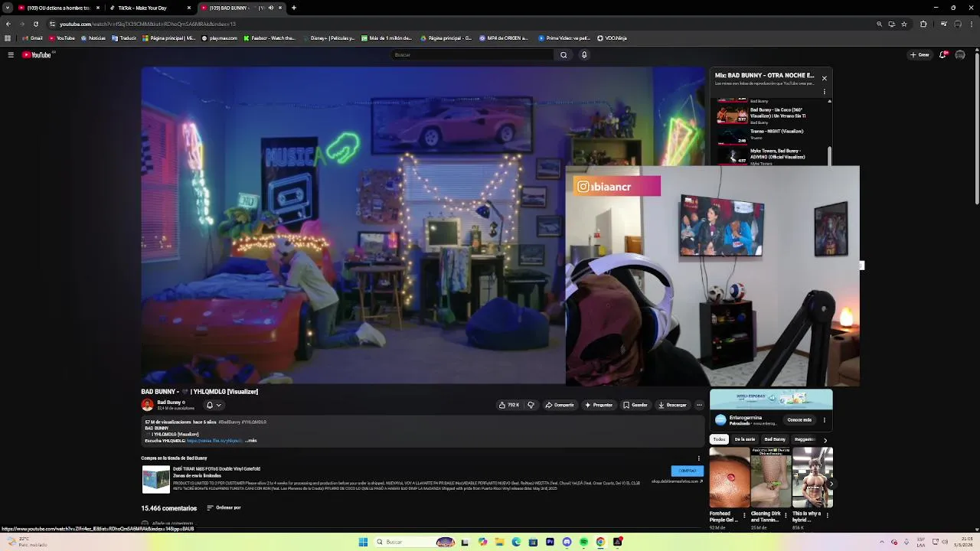Open Spotify from the taskbar
This screenshot has height=551, width=980.
tap(583, 542)
